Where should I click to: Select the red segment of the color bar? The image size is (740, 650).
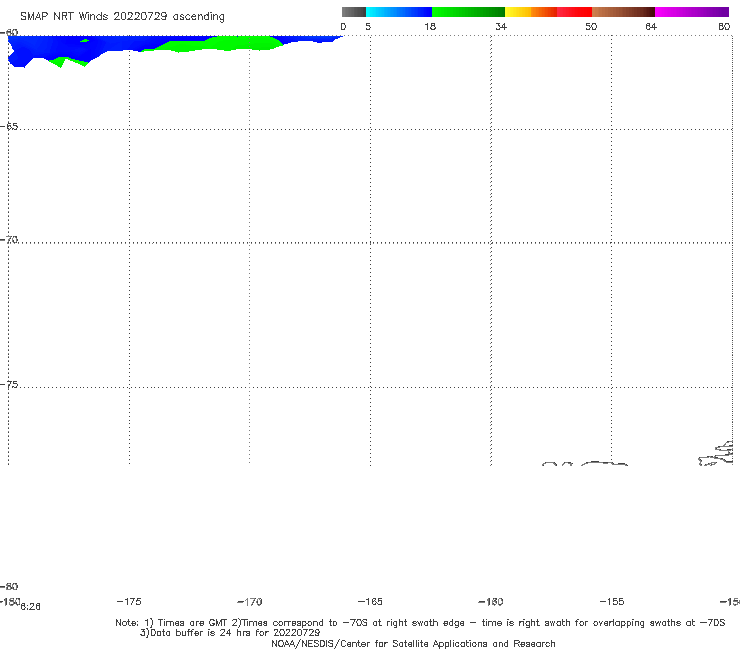(575, 12)
